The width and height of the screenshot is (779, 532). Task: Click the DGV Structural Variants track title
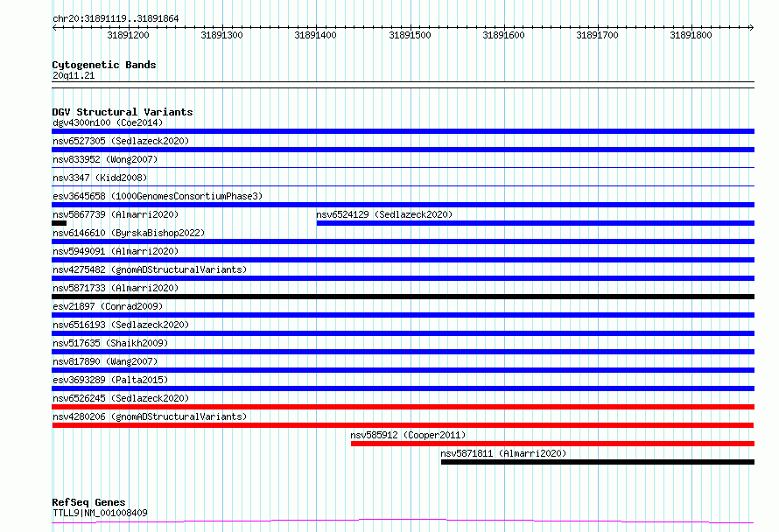[123, 112]
